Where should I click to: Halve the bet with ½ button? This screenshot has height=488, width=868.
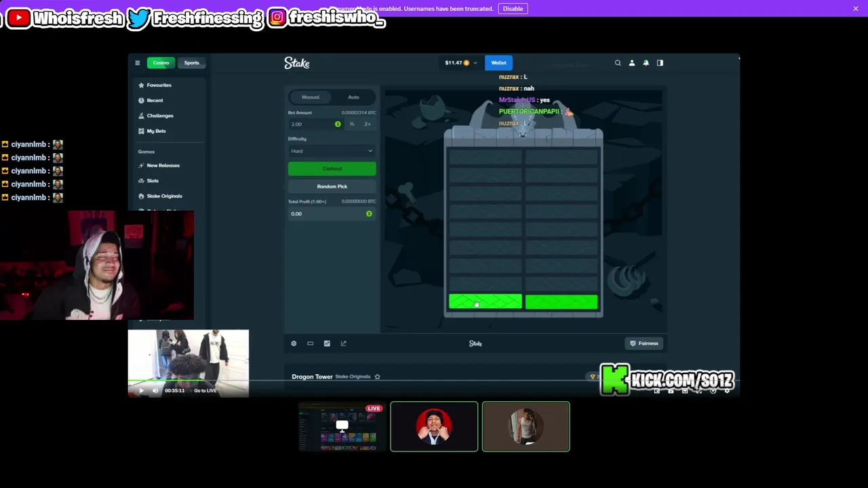click(x=352, y=124)
